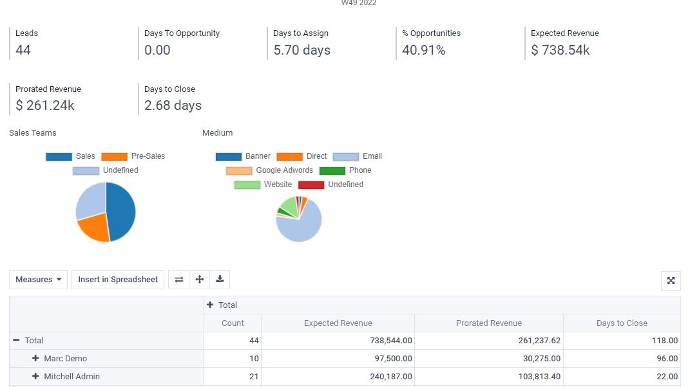Screen dimensions: 690x387
Task: Click the 30,275.00 prorated revenue cell
Action: pyautogui.click(x=489, y=358)
